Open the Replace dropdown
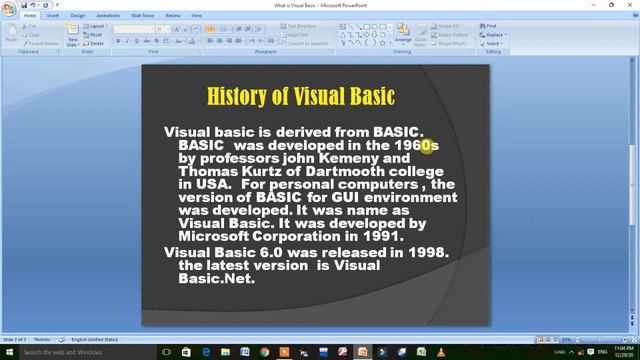Viewport: 640px width, 360px height. pyautogui.click(x=493, y=35)
